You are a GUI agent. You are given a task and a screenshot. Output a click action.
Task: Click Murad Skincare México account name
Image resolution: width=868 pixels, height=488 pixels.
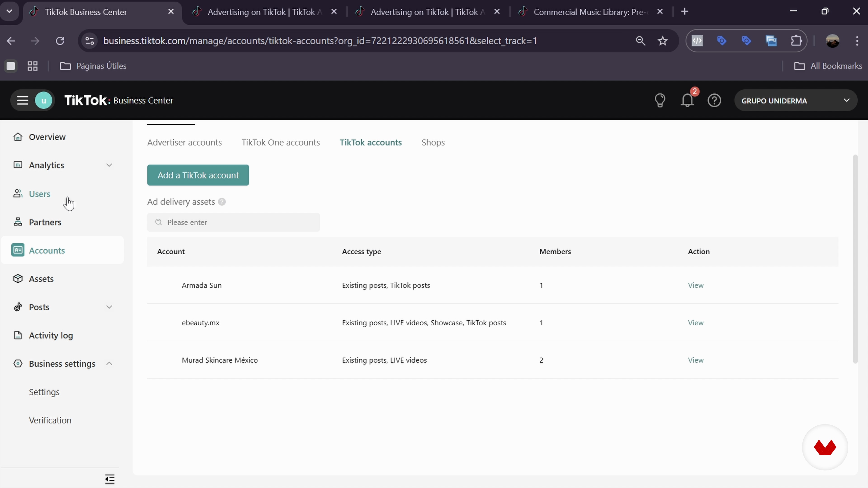pyautogui.click(x=220, y=360)
